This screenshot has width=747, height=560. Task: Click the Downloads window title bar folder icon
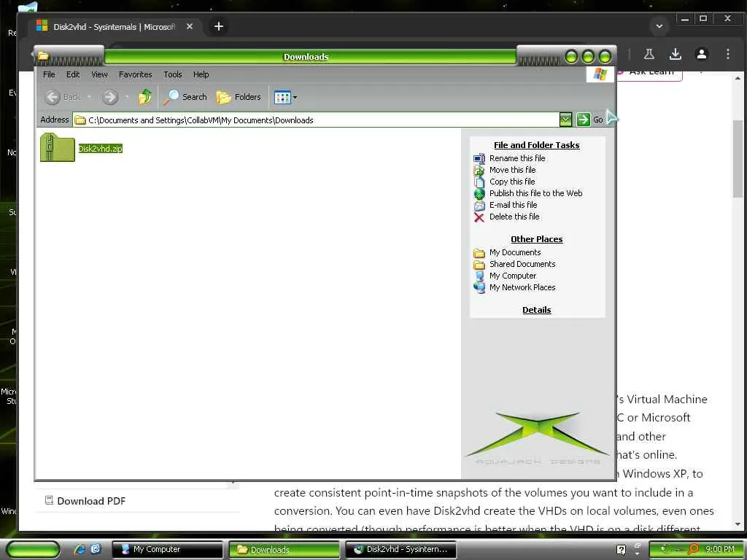click(x=43, y=56)
